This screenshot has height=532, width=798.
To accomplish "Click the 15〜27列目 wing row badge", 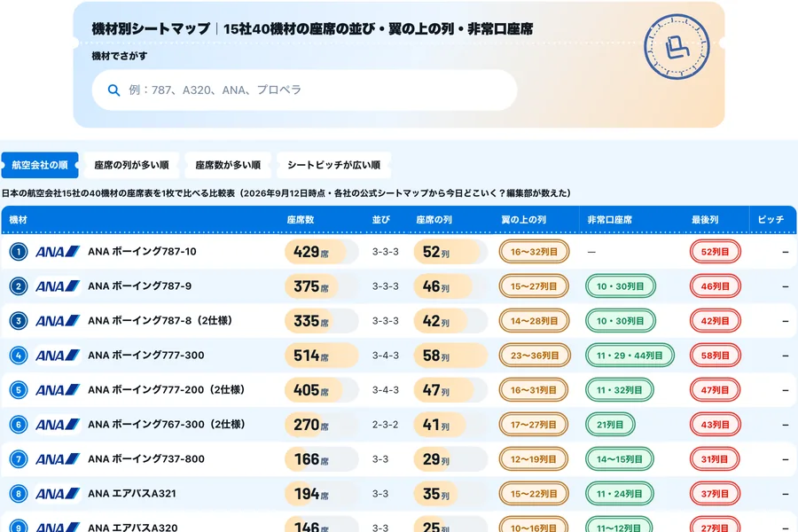I will click(534, 286).
